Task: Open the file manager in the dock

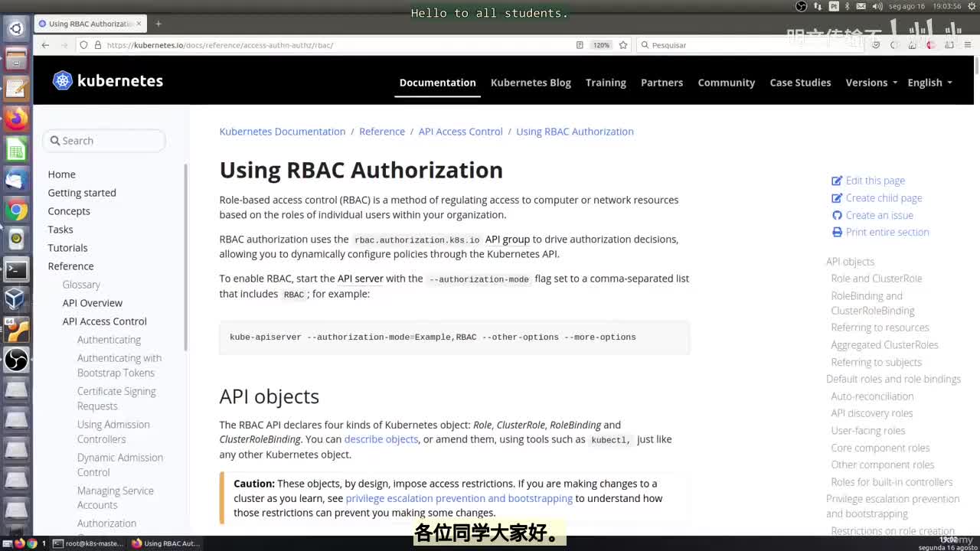Action: tap(16, 58)
